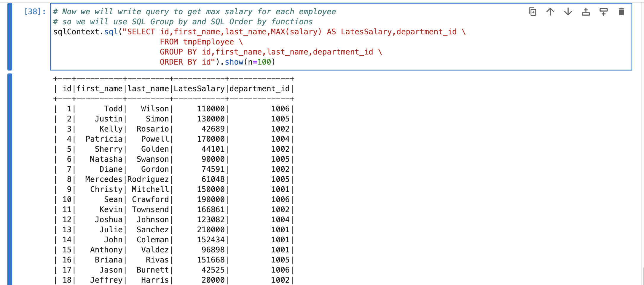
Task: Click 'MAX(salary)' in the SELECT statement
Action: coord(296,32)
